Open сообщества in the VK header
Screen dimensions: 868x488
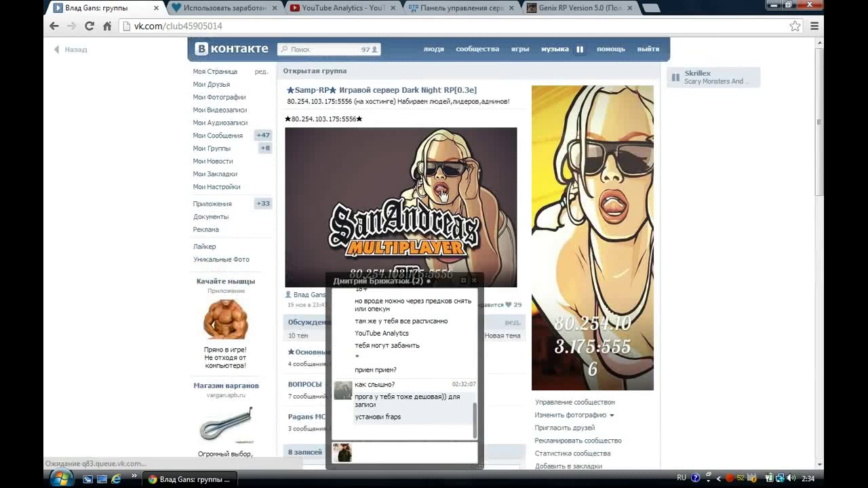click(x=477, y=49)
